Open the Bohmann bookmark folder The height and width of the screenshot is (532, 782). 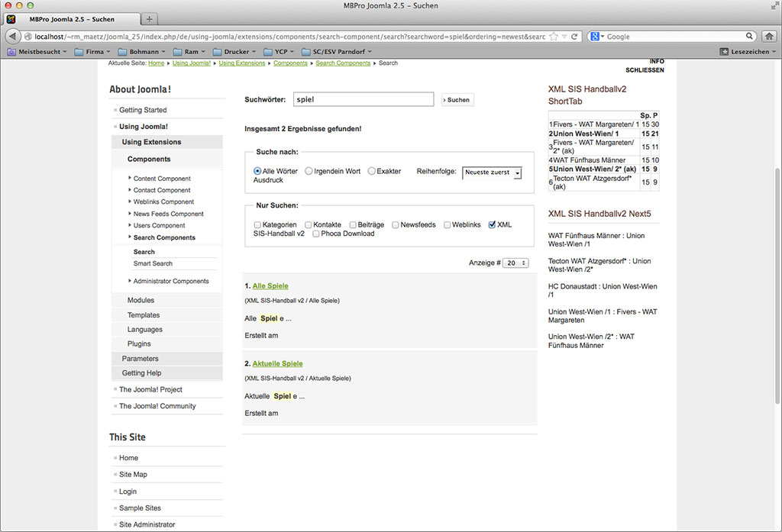pos(141,51)
